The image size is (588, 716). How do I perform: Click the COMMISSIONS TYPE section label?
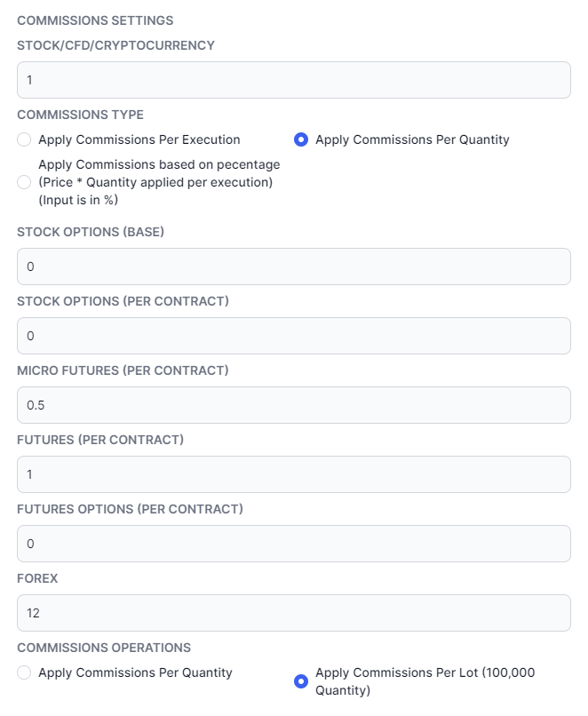(x=80, y=115)
